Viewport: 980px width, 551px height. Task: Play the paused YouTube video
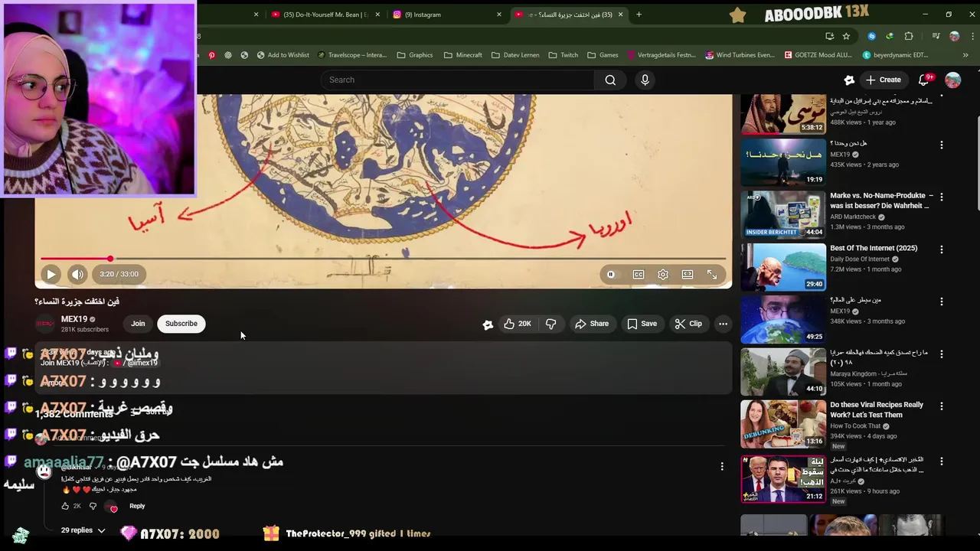(x=51, y=274)
